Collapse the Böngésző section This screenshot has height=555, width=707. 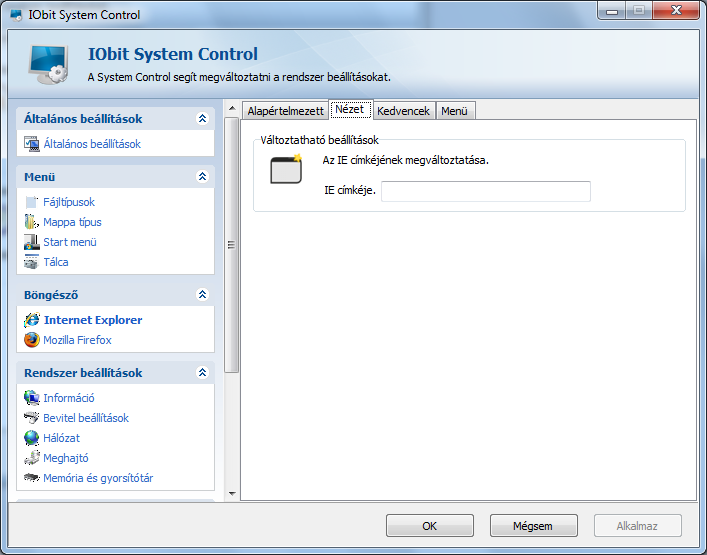point(202,294)
